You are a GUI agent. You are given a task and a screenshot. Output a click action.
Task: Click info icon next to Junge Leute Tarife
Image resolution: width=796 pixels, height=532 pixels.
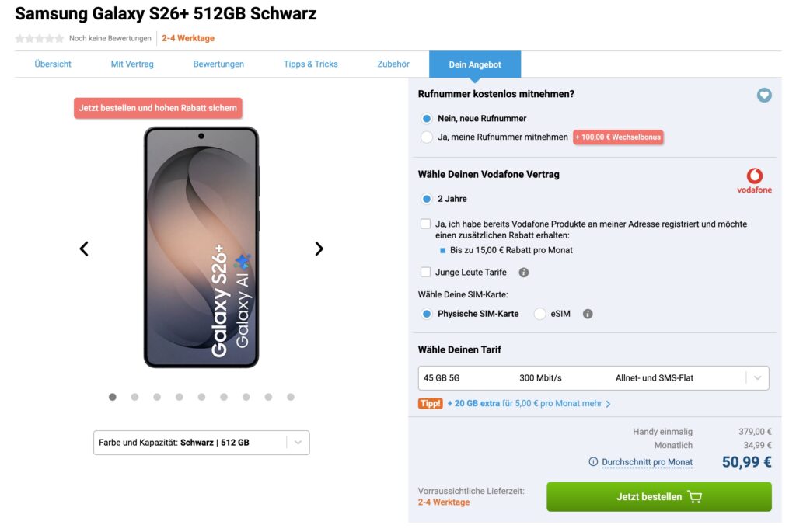(x=524, y=273)
